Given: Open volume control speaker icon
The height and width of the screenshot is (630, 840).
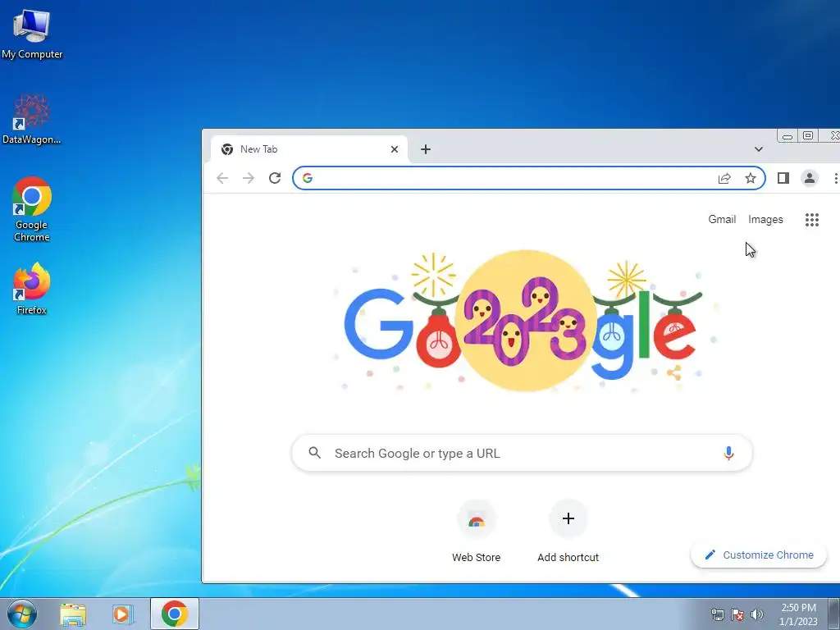Looking at the screenshot, I should point(757,614).
